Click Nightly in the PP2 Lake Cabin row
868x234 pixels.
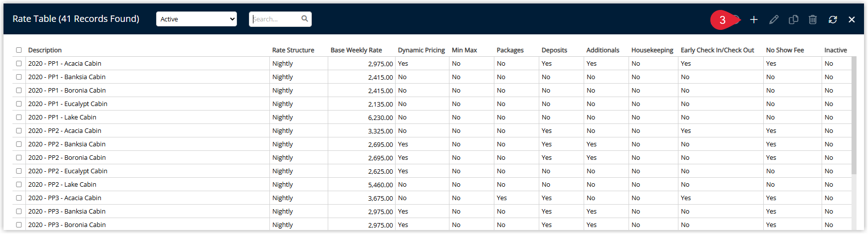point(283,185)
